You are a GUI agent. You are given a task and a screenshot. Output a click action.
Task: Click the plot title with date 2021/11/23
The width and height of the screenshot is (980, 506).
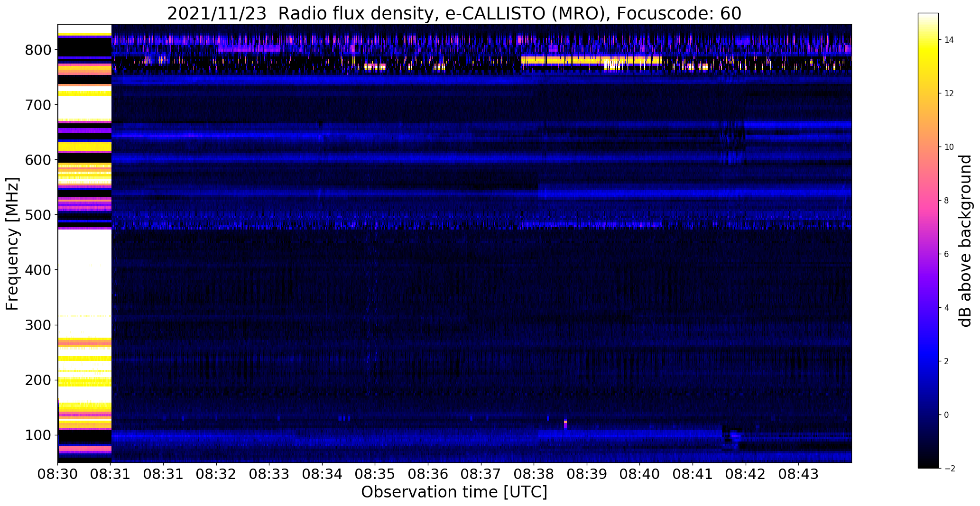[454, 14]
